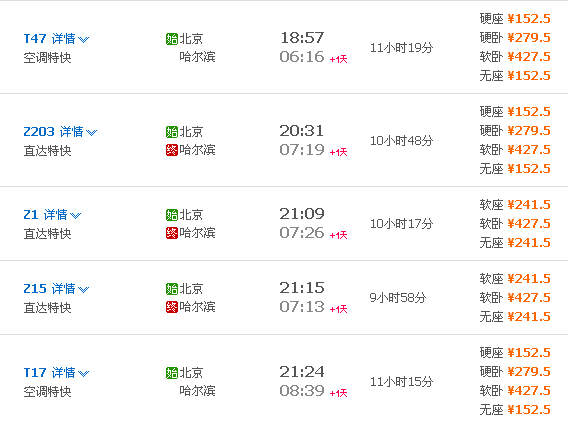Click the red 终 terminal icon for Z203
568x426 pixels.
[x=172, y=150]
